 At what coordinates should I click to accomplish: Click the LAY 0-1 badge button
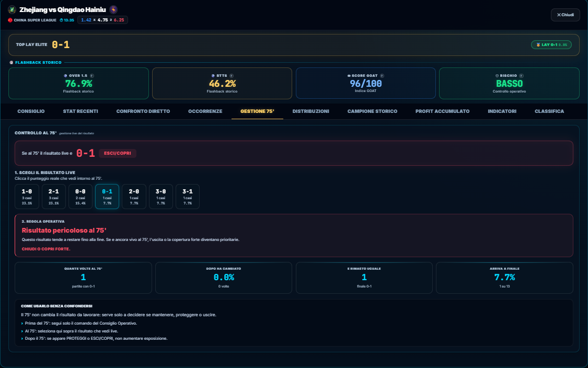pyautogui.click(x=551, y=44)
